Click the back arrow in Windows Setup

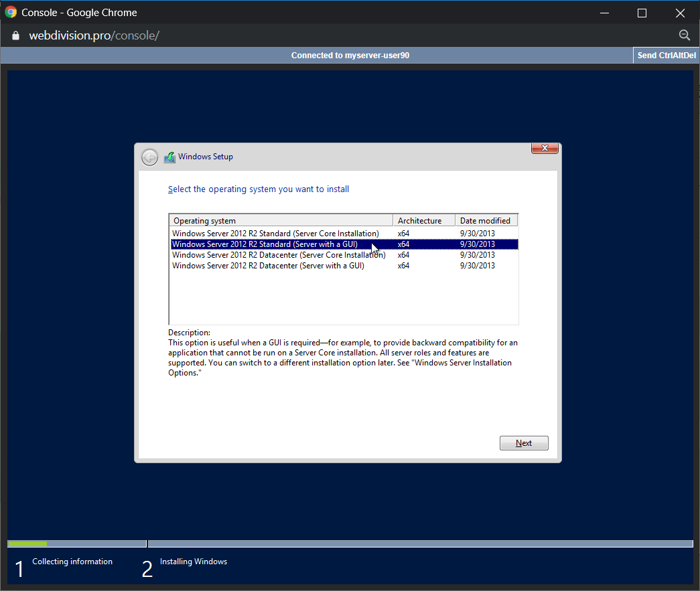coord(149,157)
